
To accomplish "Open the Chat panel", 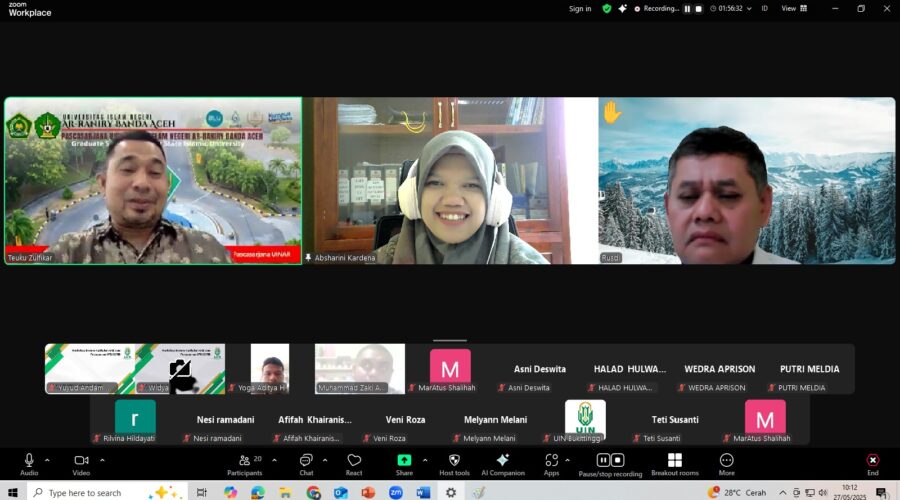I will click(x=306, y=463).
